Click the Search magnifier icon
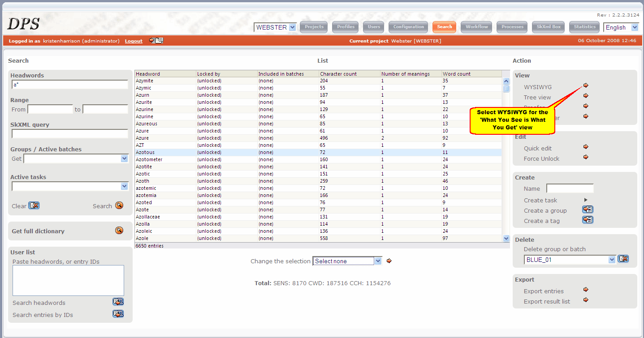Viewport: 644px width, 338px height. click(x=119, y=205)
